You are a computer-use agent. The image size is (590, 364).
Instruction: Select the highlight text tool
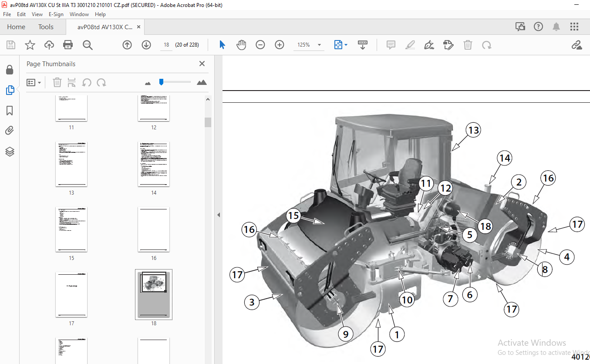pos(410,45)
